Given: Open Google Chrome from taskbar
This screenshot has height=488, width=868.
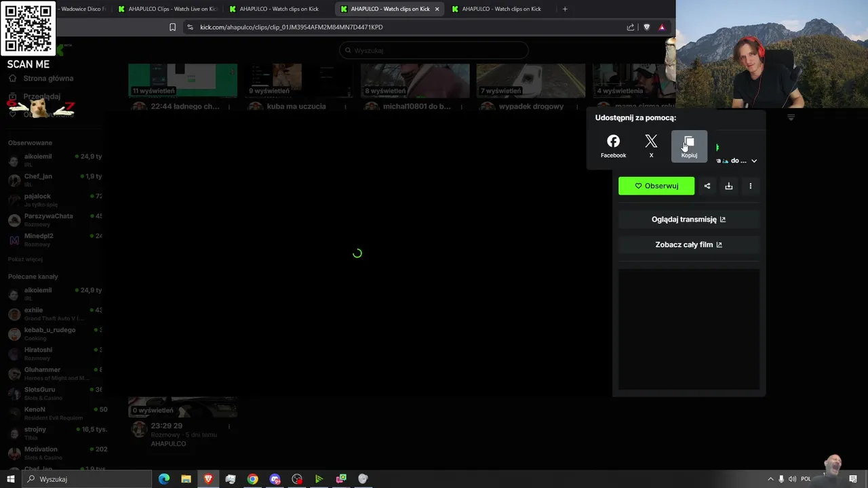Looking at the screenshot, I should point(252,479).
